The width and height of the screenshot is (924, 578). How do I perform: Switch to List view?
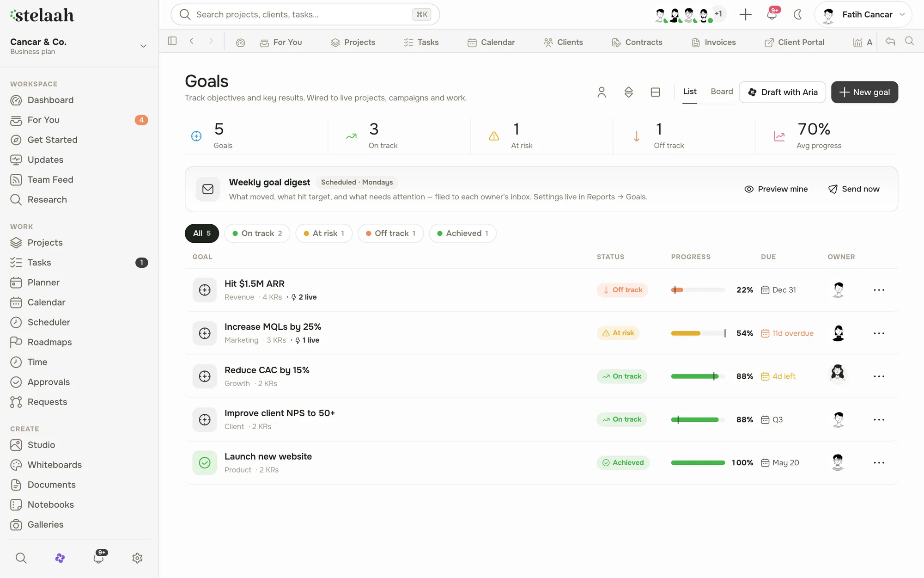tap(689, 92)
